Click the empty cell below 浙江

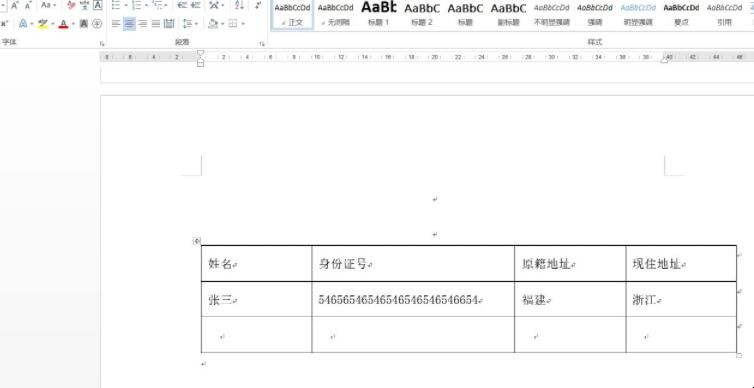(x=681, y=335)
